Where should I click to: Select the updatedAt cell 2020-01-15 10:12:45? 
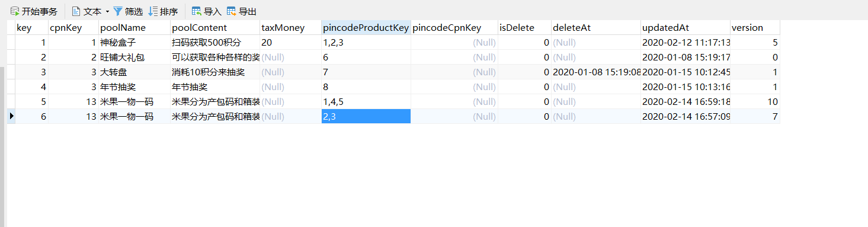point(686,72)
